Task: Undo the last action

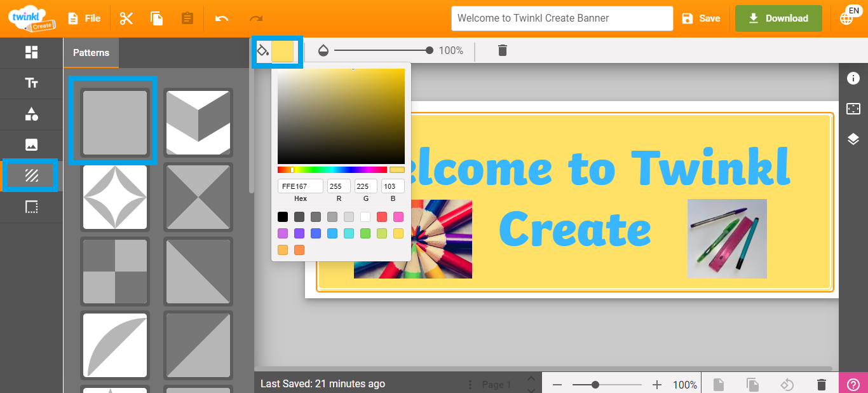Action: point(222,18)
